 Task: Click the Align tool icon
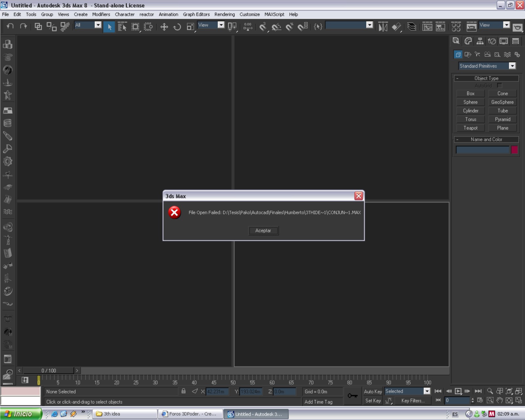(396, 27)
